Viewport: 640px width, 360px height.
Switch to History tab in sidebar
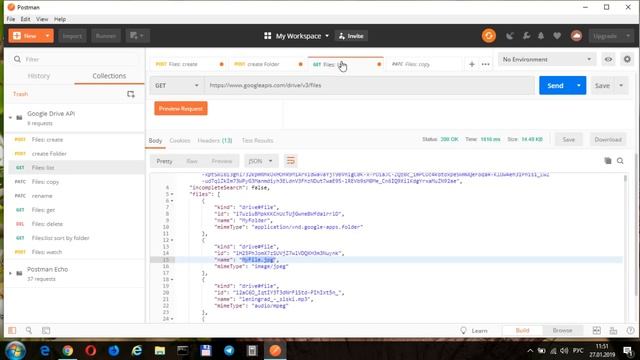(x=39, y=76)
